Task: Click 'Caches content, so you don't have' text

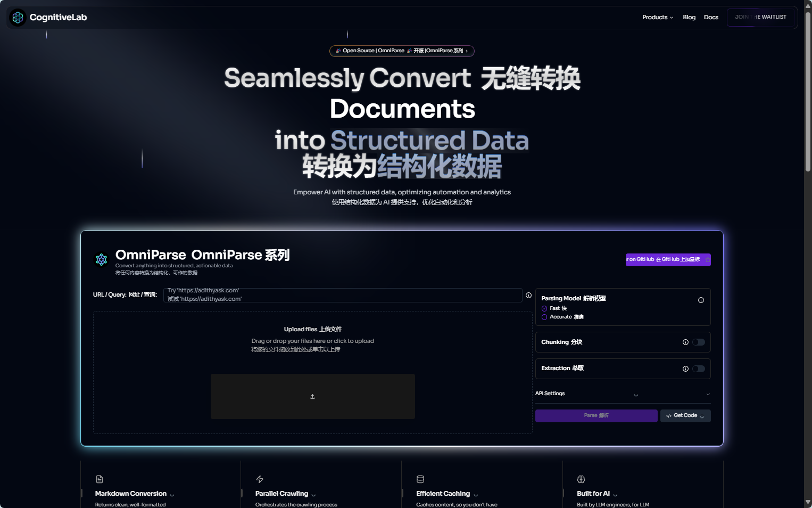Action: (x=457, y=505)
